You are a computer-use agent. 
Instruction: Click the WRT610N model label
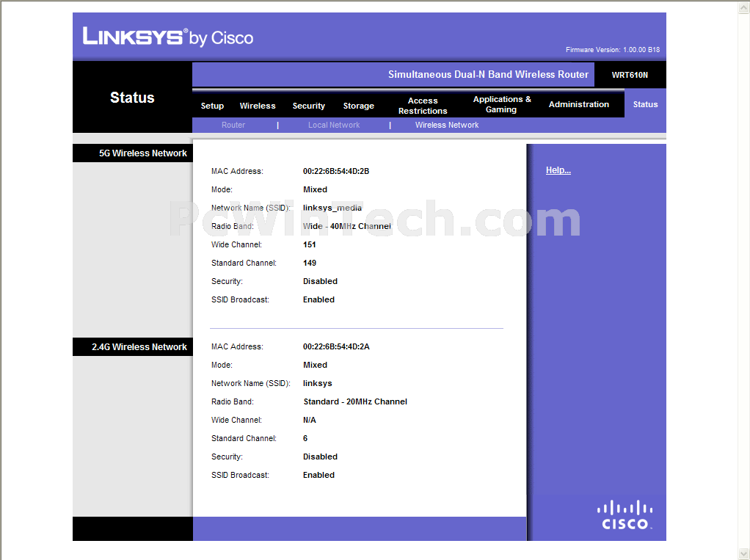pos(630,75)
